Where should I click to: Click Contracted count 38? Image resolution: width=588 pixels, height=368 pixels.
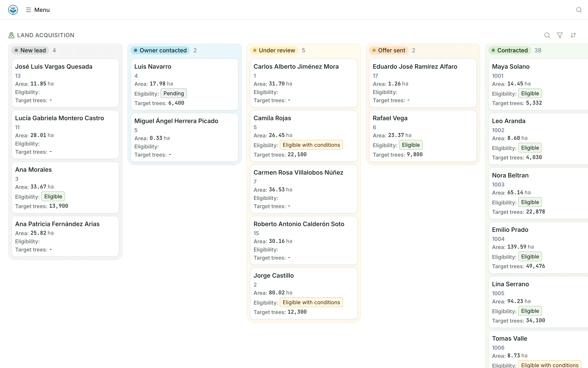coord(538,50)
